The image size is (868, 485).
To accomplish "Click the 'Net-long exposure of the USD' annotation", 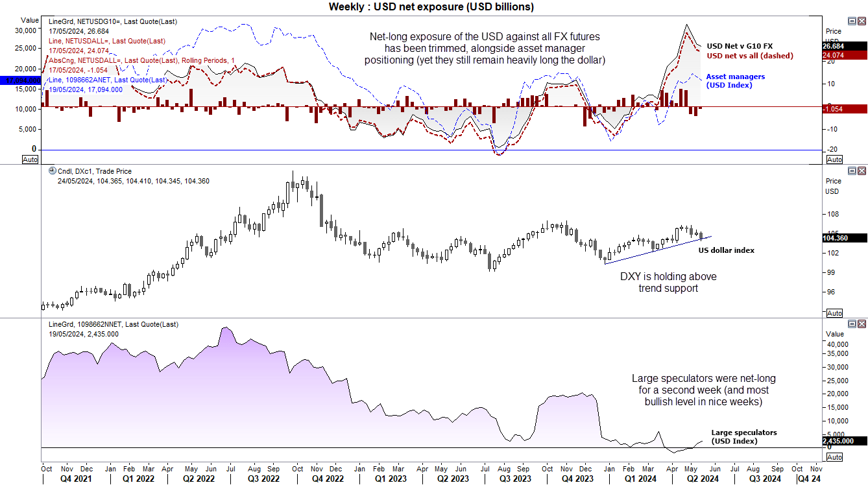I will [485, 49].
